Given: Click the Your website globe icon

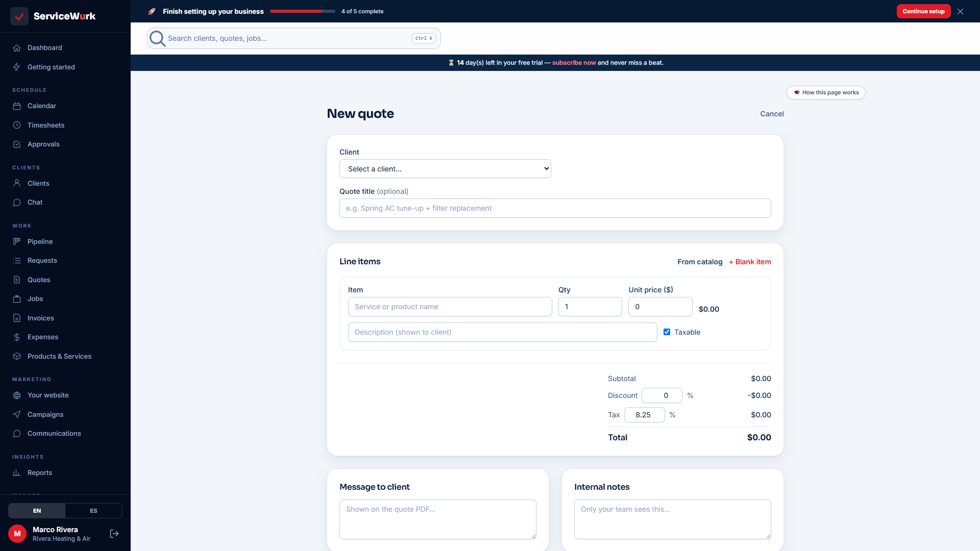Looking at the screenshot, I should click(x=17, y=395).
